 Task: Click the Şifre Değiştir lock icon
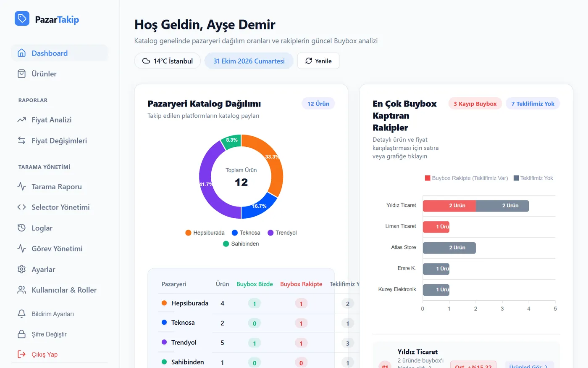pyautogui.click(x=21, y=334)
